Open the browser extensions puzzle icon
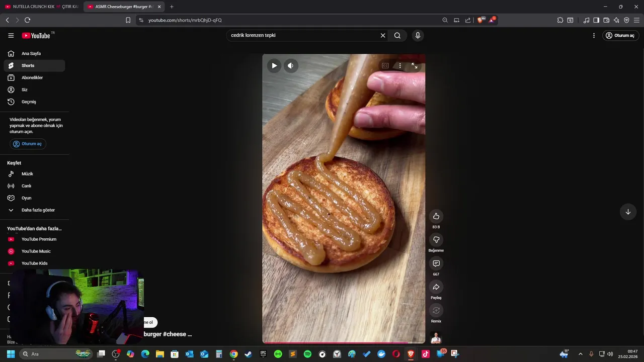 click(x=560, y=20)
